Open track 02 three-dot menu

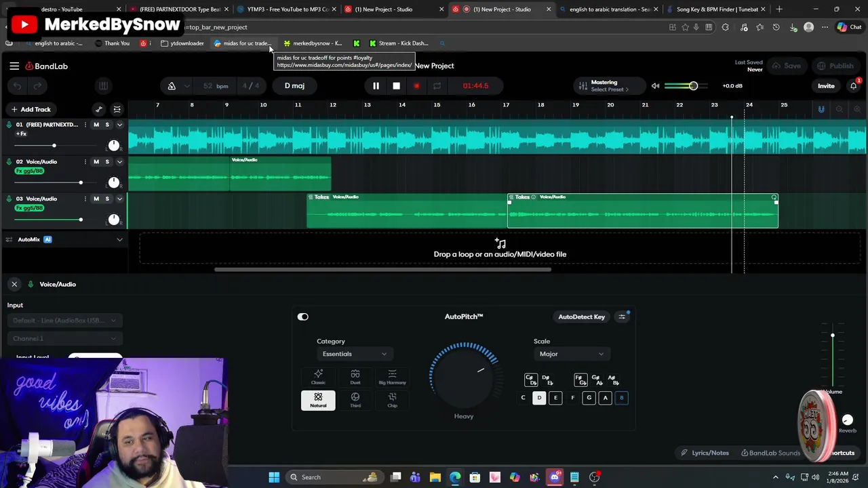85,162
